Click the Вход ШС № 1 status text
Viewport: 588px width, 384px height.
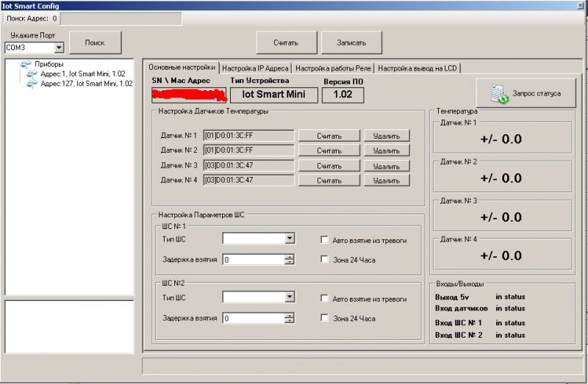(x=510, y=323)
